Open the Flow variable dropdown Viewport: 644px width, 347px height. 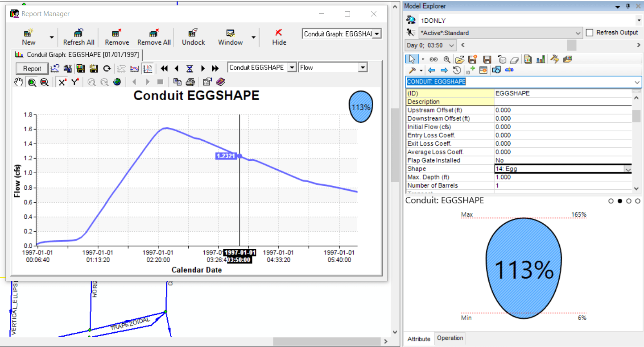[x=363, y=67]
